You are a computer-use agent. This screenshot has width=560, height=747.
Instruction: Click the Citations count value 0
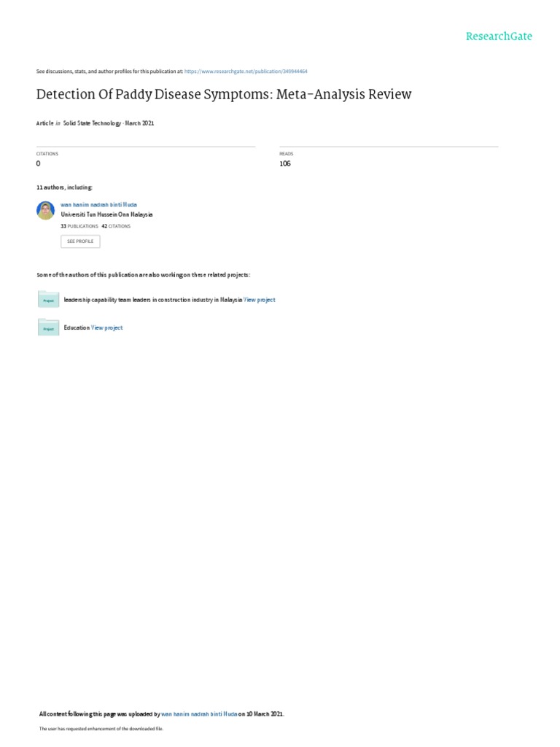click(x=39, y=163)
